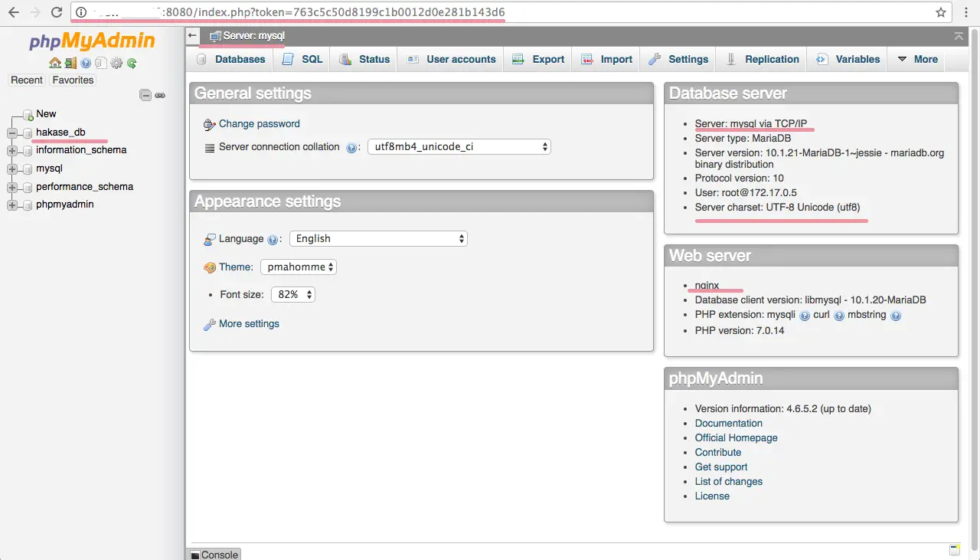The width and height of the screenshot is (980, 560).
Task: Click the help icon next to Language
Action: [273, 240]
